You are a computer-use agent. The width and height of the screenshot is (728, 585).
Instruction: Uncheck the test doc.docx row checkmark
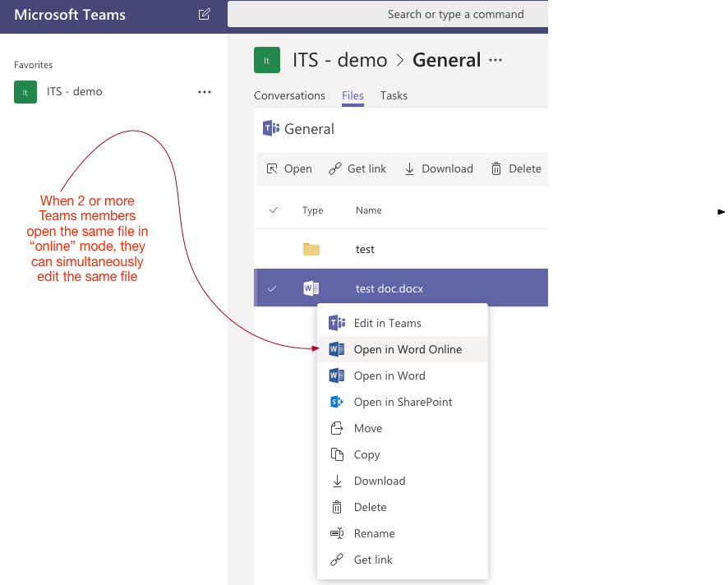pos(272,288)
